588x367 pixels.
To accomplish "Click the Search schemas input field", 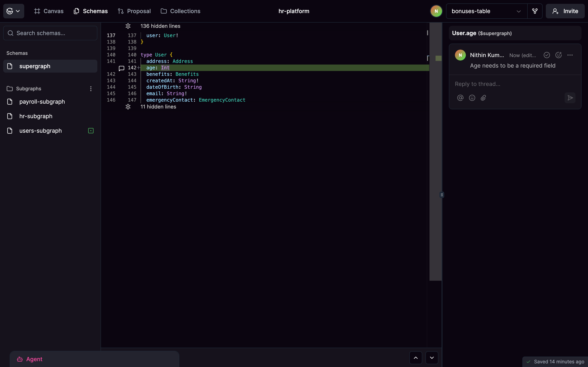I will click(50, 33).
